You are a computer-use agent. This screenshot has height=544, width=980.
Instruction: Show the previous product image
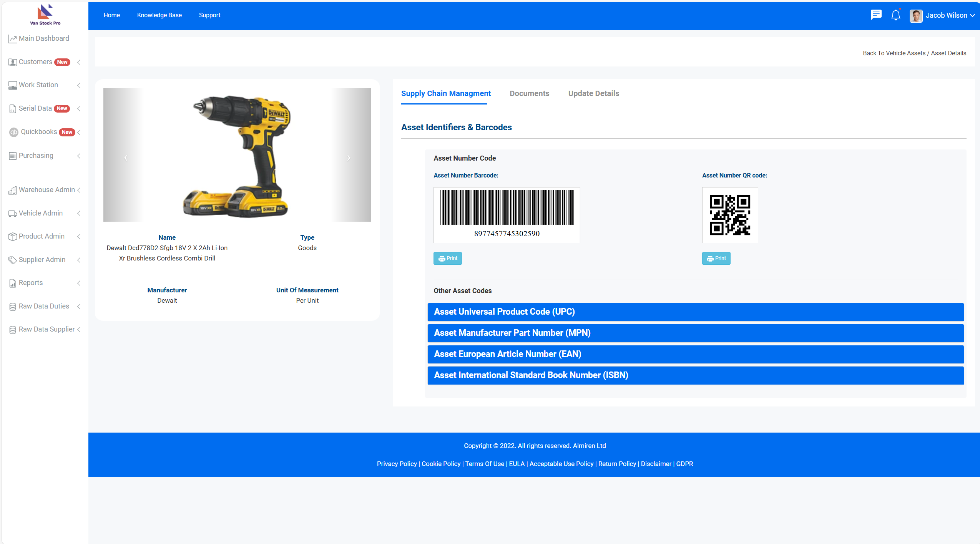[x=126, y=158]
